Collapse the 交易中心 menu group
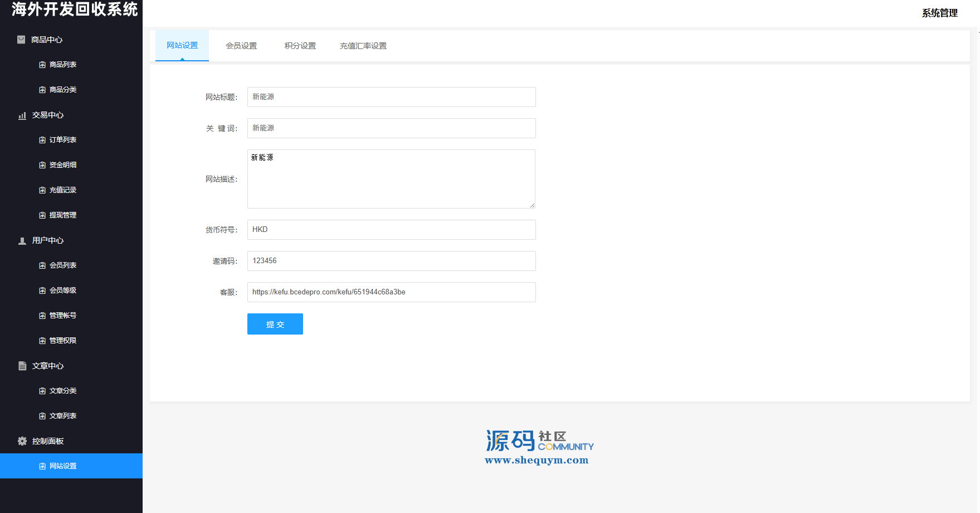This screenshot has height=513, width=980. (x=48, y=115)
